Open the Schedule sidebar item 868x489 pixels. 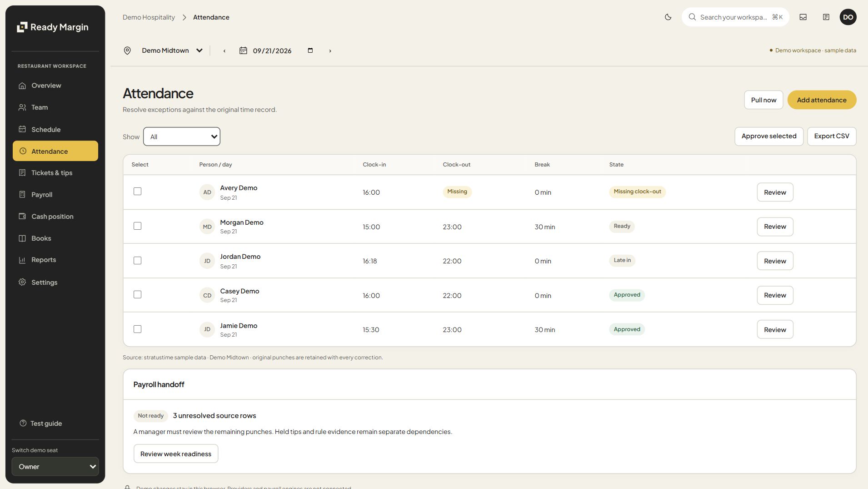55,130
